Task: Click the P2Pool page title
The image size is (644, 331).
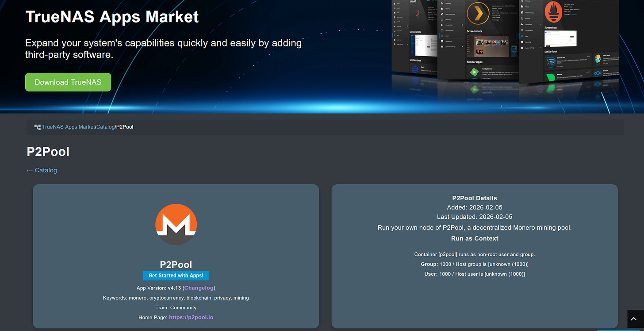Action: [x=48, y=152]
